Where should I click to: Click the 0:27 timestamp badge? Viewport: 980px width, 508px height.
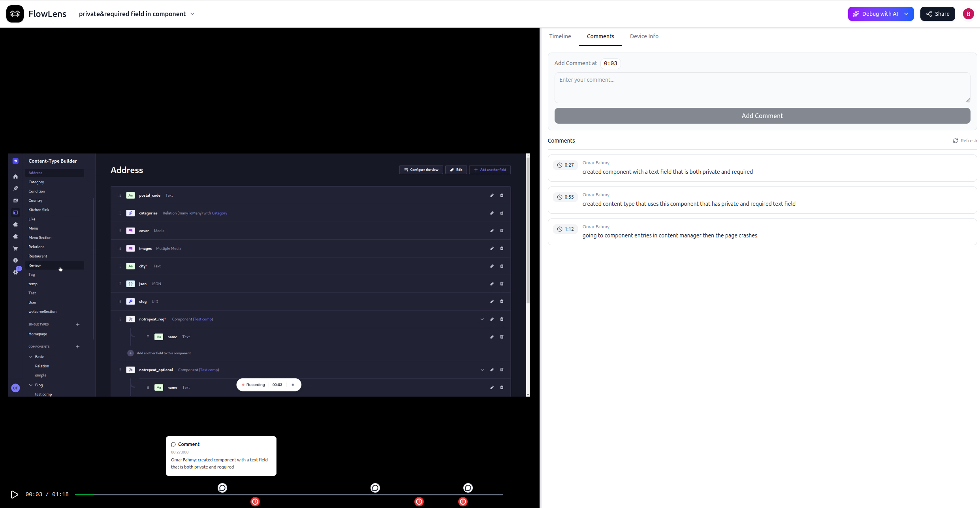(565, 165)
